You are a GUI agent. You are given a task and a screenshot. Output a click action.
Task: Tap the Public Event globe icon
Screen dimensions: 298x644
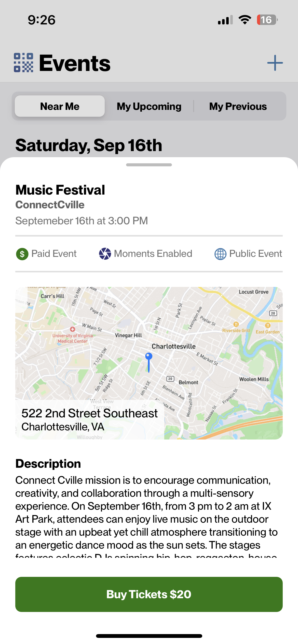(220, 254)
